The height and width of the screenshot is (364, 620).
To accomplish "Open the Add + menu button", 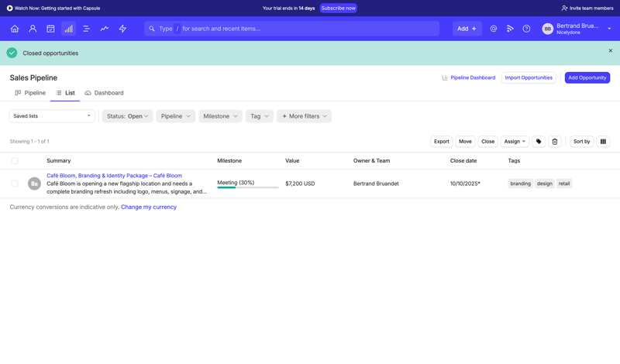I will 467,29.
